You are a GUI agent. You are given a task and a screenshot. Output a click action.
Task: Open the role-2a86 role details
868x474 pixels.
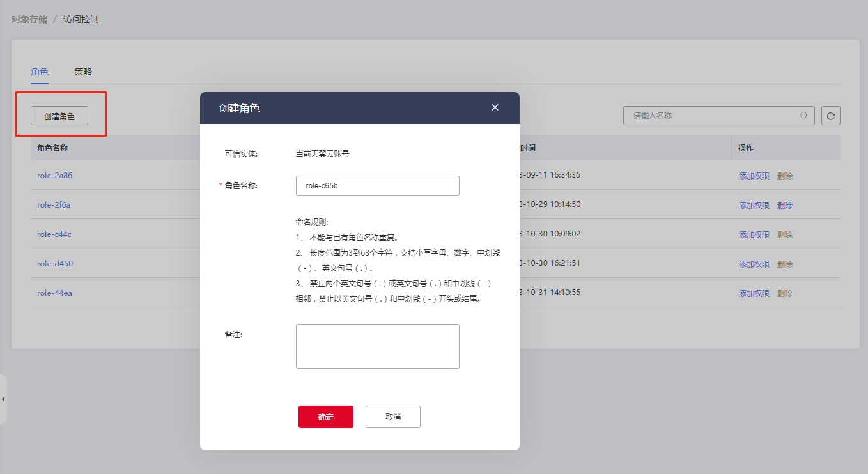tap(54, 175)
